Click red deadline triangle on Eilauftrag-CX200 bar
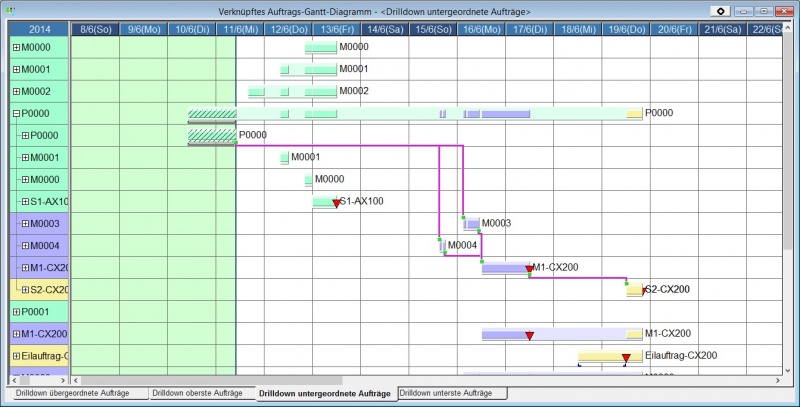 (x=626, y=358)
